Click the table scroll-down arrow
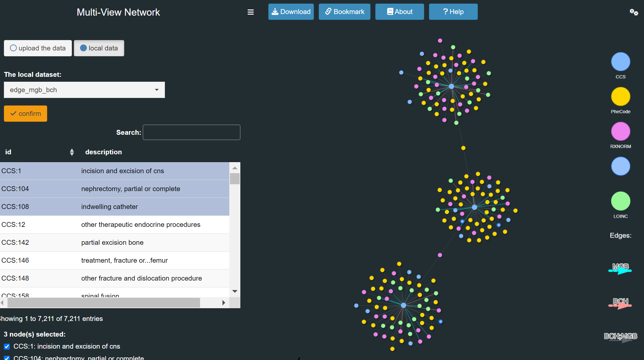The image size is (644, 360). (x=235, y=291)
